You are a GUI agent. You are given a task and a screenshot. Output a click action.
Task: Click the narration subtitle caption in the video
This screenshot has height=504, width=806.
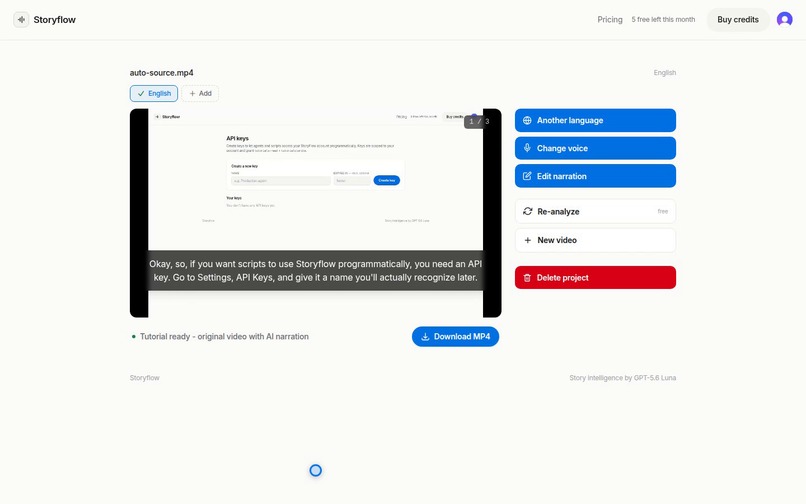316,271
